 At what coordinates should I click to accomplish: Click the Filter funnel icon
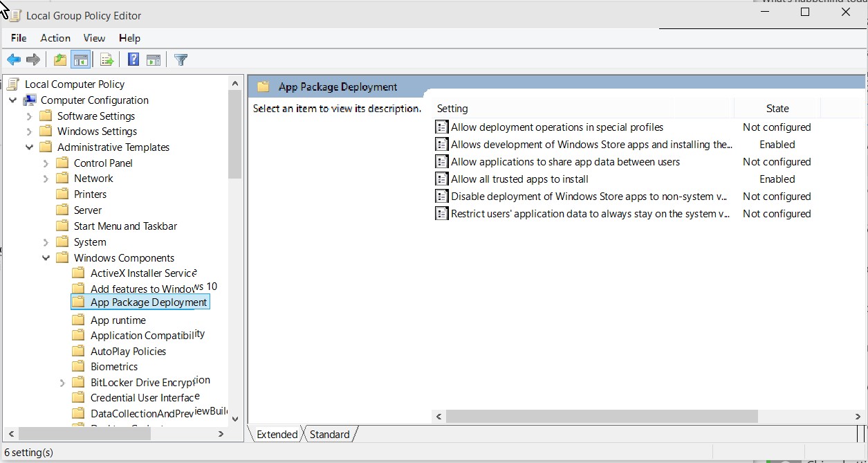(181, 60)
